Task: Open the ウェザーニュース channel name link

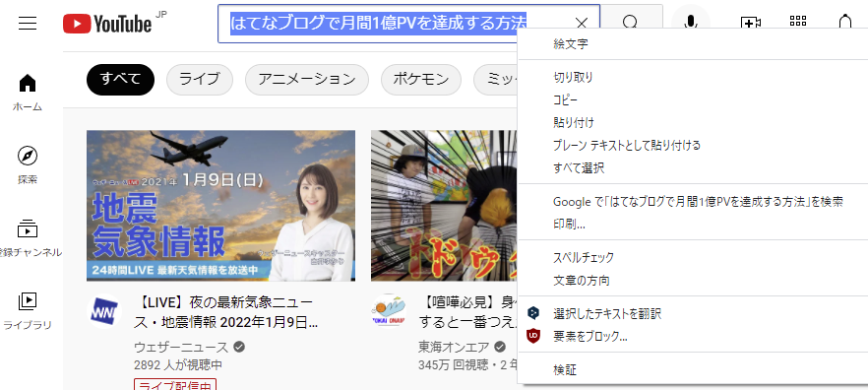Action: [x=181, y=348]
